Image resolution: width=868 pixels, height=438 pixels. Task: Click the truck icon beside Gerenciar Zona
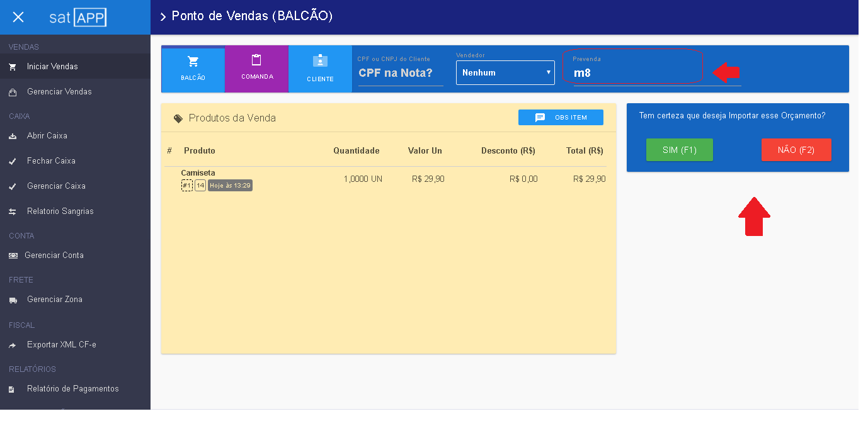coord(13,300)
